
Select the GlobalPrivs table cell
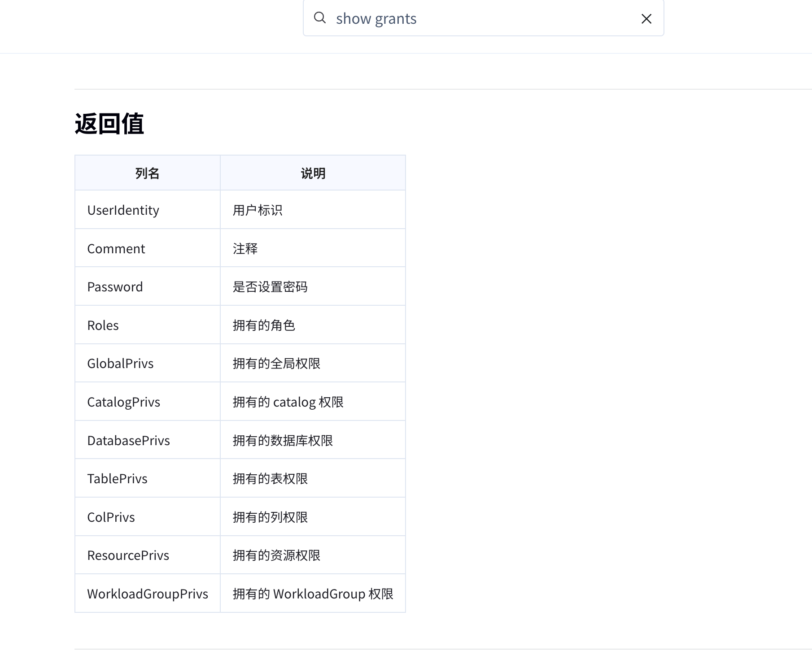pos(120,364)
